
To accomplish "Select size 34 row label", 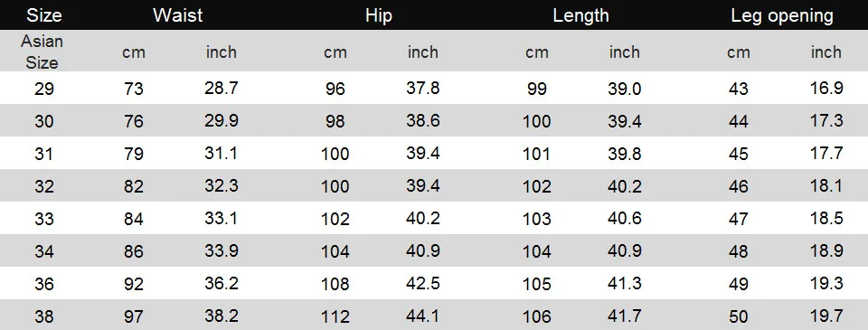I will pos(44,251).
